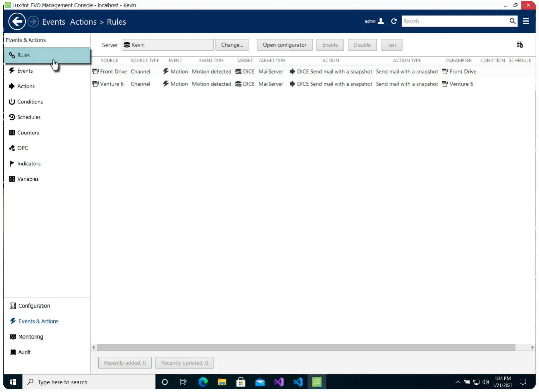
Task: Open the Events section in sidebar
Action: point(47,71)
